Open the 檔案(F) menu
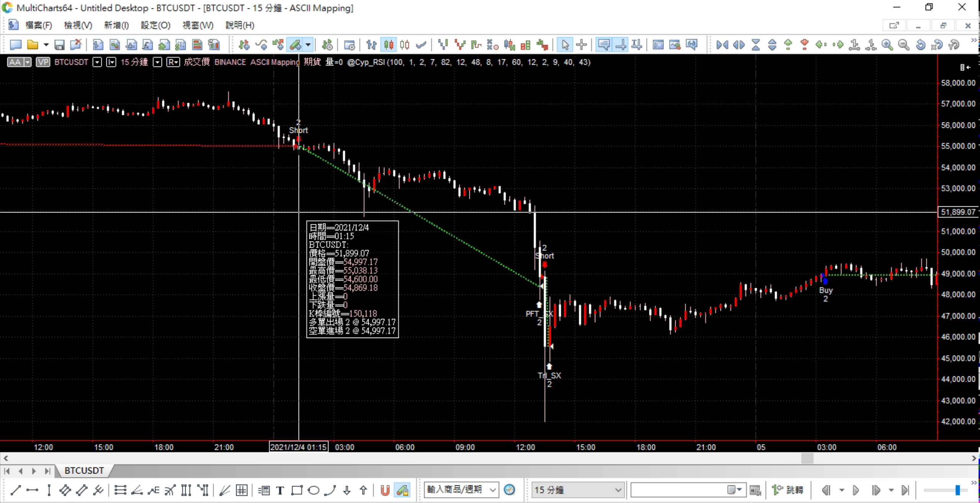 pyautogui.click(x=38, y=25)
